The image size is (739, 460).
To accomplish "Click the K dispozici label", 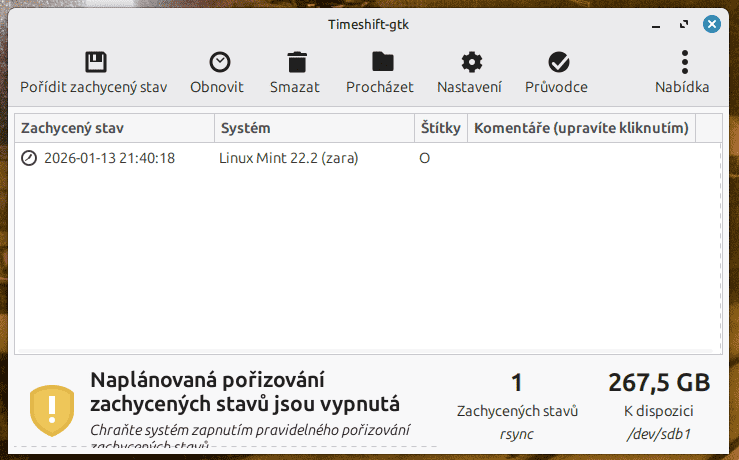I will [659, 411].
